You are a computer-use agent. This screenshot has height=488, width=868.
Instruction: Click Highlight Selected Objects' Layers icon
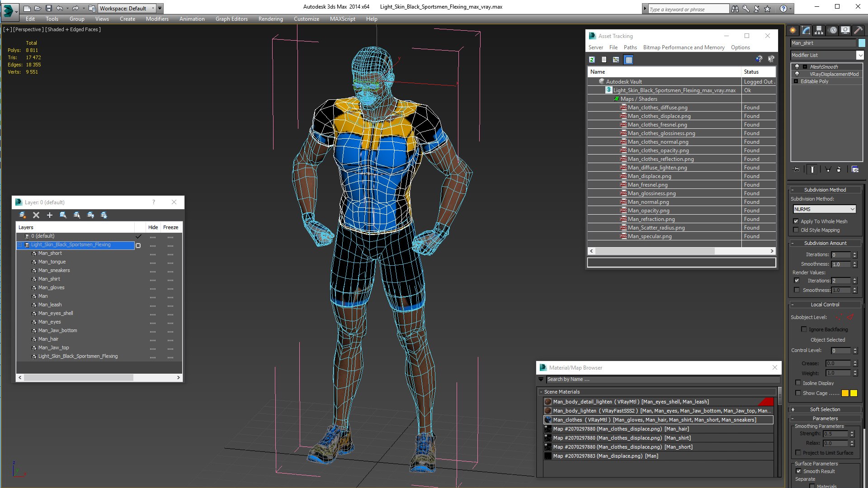coord(77,215)
